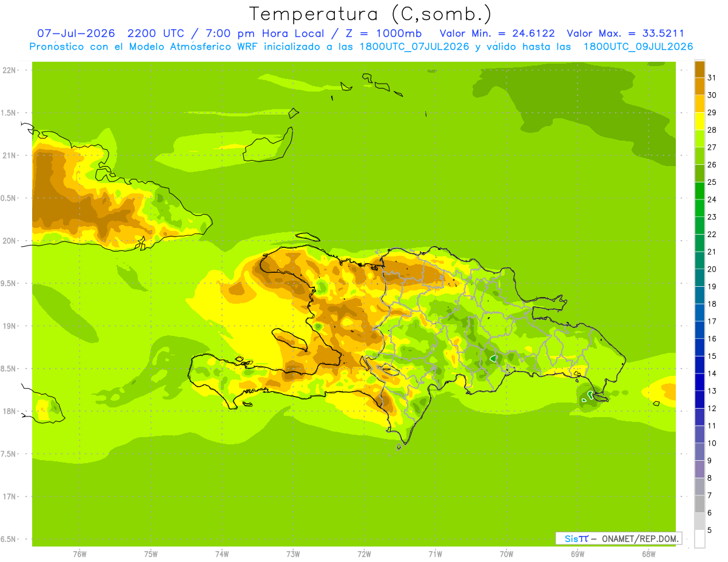
Task: Click the colorbar label '27'
Action: (x=712, y=147)
